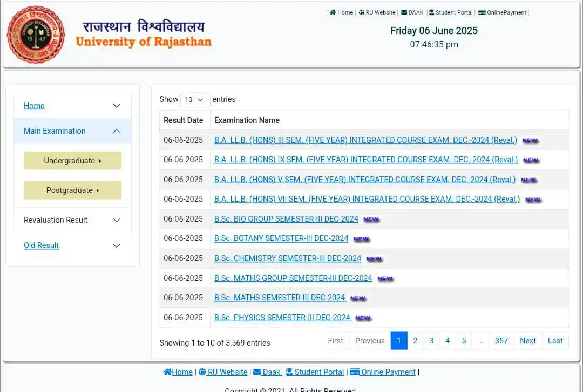Click the NEW badge beside B.Sc. PHYSICS result
The height and width of the screenshot is (392, 583).
(363, 318)
